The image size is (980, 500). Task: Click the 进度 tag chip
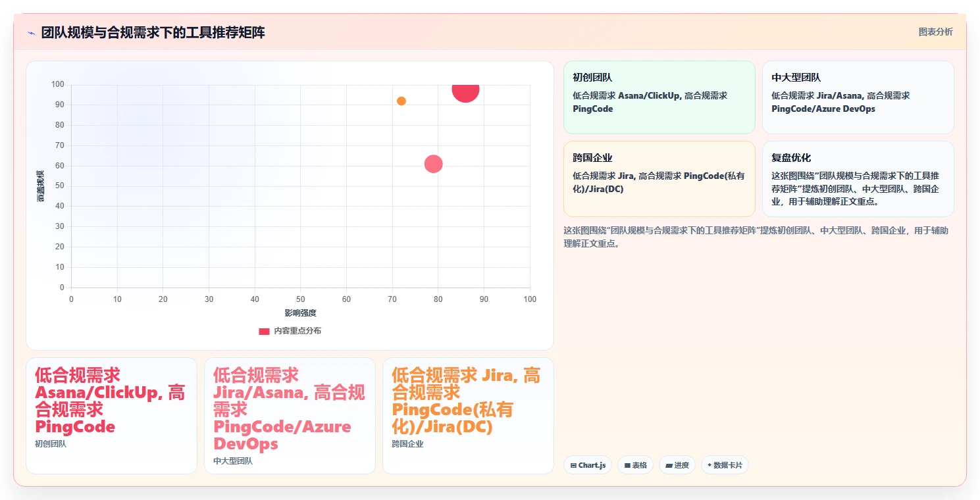point(677,465)
